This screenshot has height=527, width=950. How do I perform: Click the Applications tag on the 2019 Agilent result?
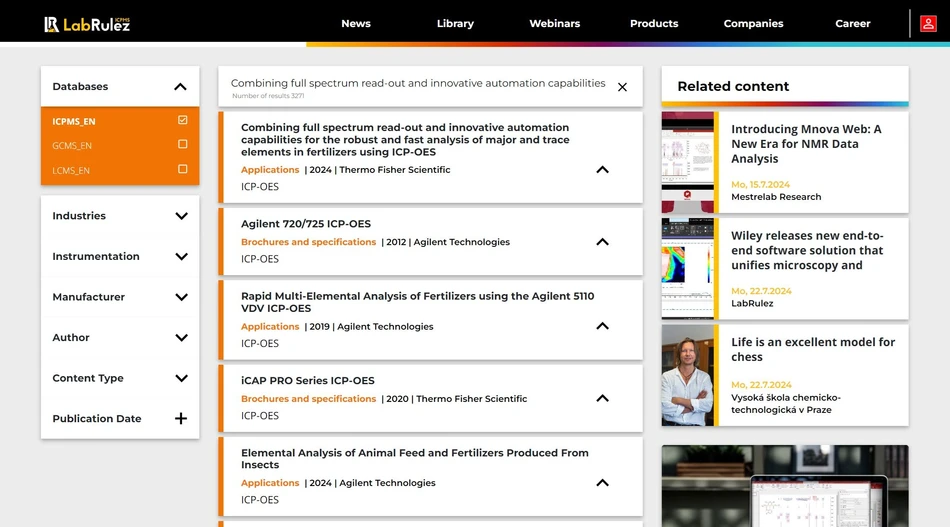tap(270, 326)
